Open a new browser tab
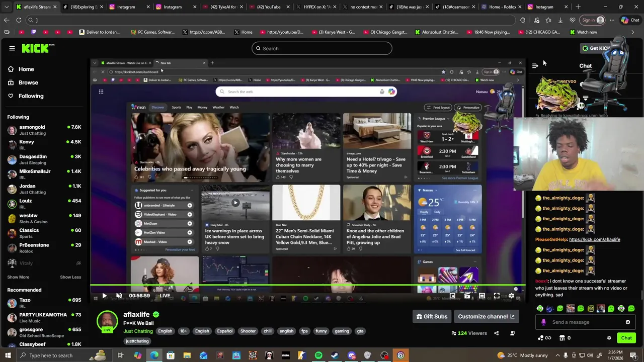644x362 pixels. (x=578, y=7)
